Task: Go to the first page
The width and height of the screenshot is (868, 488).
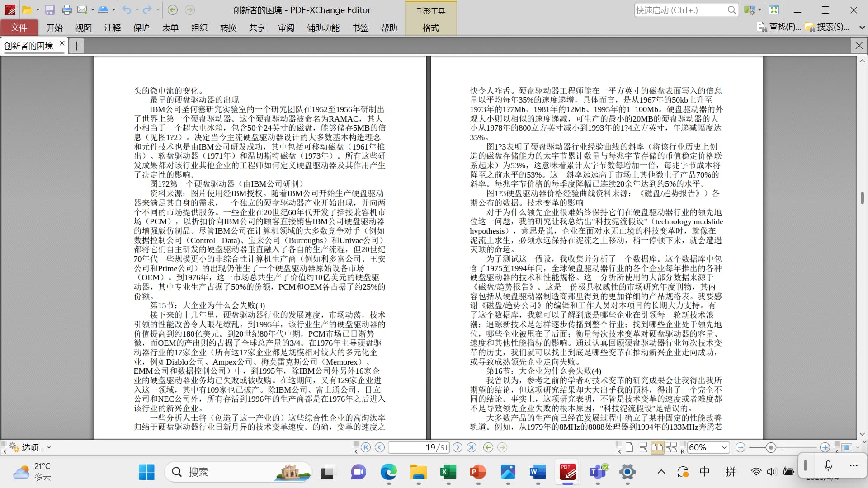Action: 366,447
